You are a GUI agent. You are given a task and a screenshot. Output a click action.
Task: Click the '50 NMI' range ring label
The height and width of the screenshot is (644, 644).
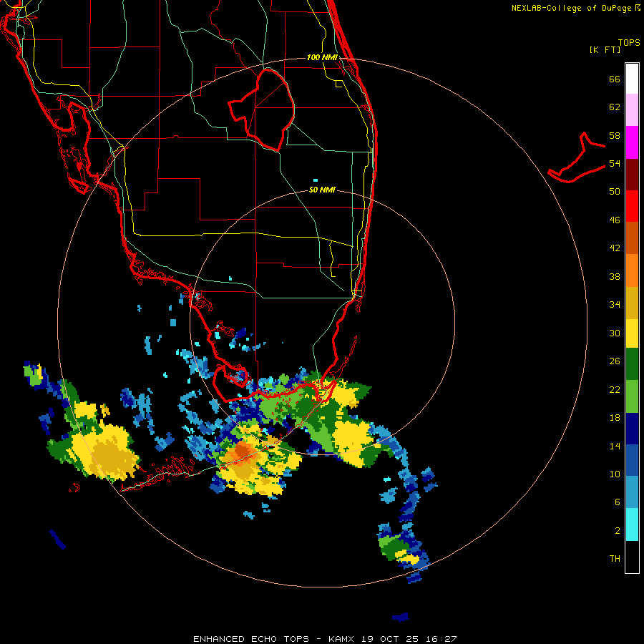[x=322, y=190]
